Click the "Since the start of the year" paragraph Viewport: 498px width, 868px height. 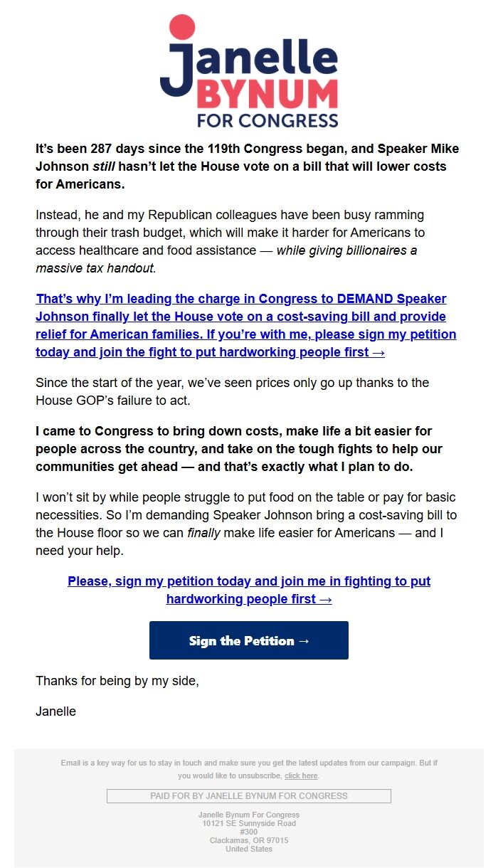232,391
